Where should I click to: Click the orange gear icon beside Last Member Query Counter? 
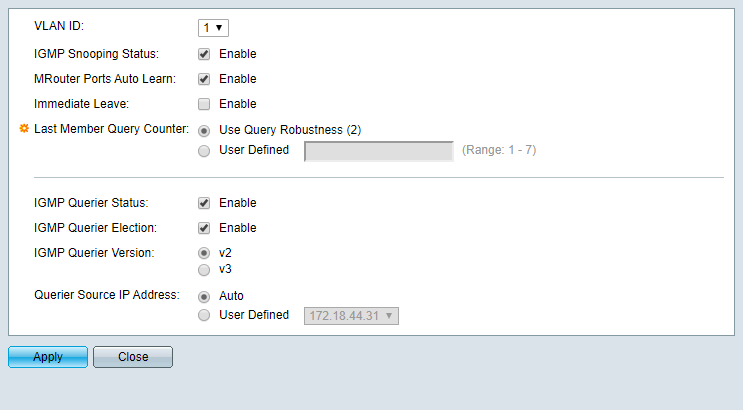[x=26, y=129]
